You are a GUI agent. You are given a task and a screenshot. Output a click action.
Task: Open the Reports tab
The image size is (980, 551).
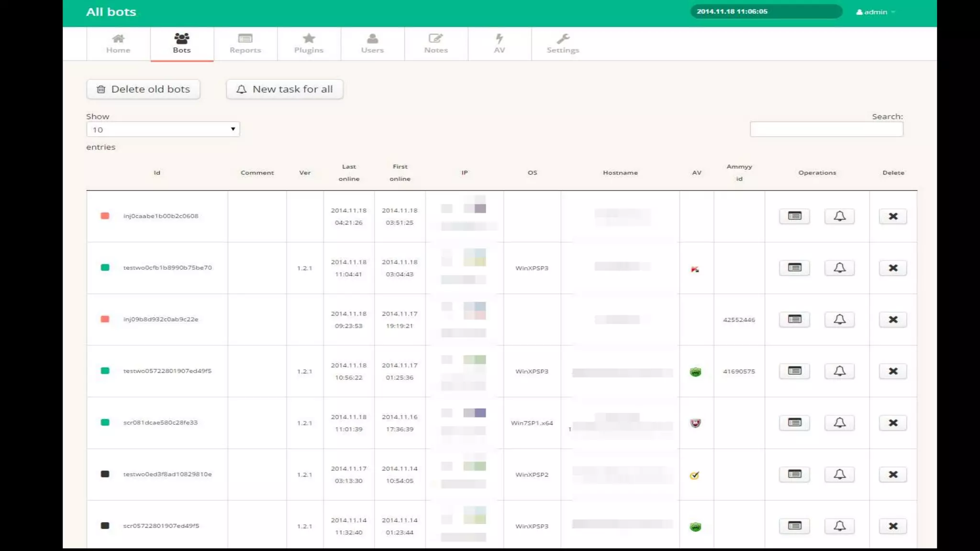245,44
